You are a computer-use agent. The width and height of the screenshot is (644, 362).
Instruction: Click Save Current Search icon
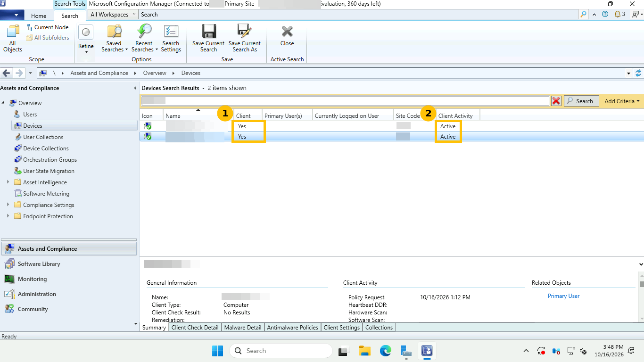click(x=208, y=39)
